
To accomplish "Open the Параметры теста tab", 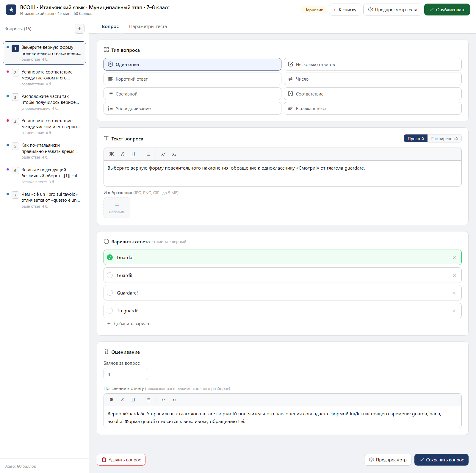I will click(148, 26).
